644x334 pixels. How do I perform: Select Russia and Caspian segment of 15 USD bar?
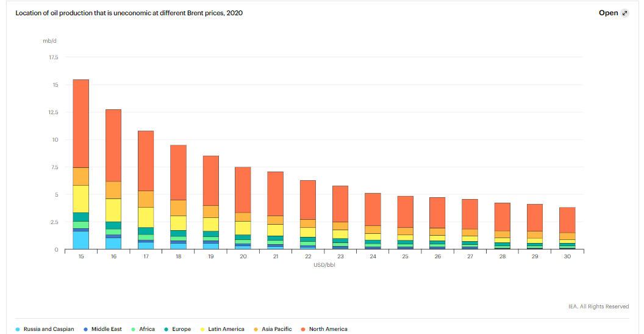tap(81, 240)
